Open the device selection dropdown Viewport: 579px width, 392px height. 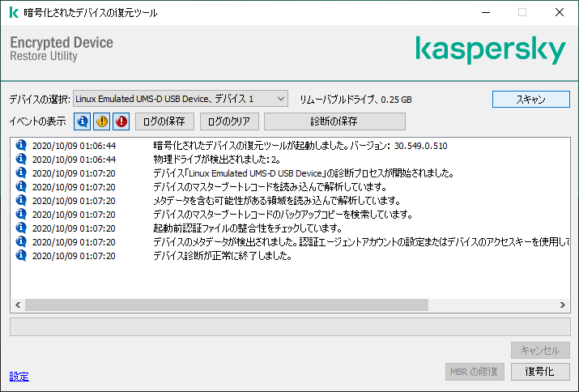point(181,99)
